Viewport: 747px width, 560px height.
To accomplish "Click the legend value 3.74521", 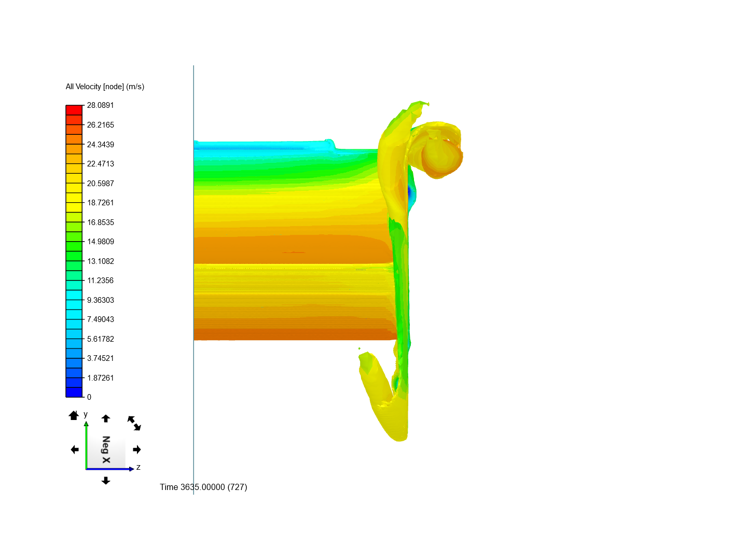I will click(x=100, y=358).
